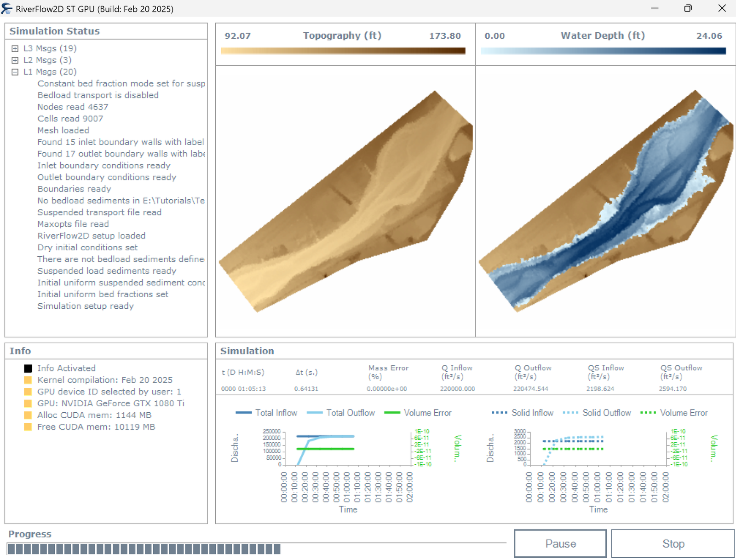Click the RiverFlow2D app icon in title bar
The height and width of the screenshot is (560, 736).
click(x=7, y=9)
